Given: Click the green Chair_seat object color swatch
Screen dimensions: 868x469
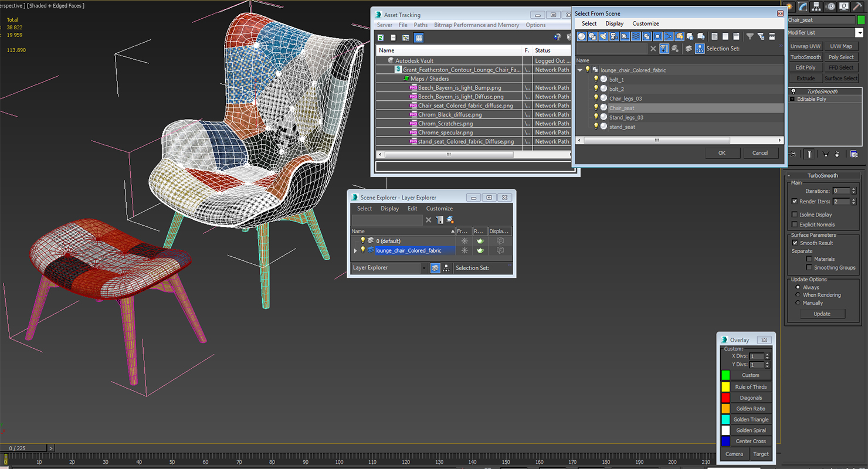Looking at the screenshot, I should tap(861, 20).
